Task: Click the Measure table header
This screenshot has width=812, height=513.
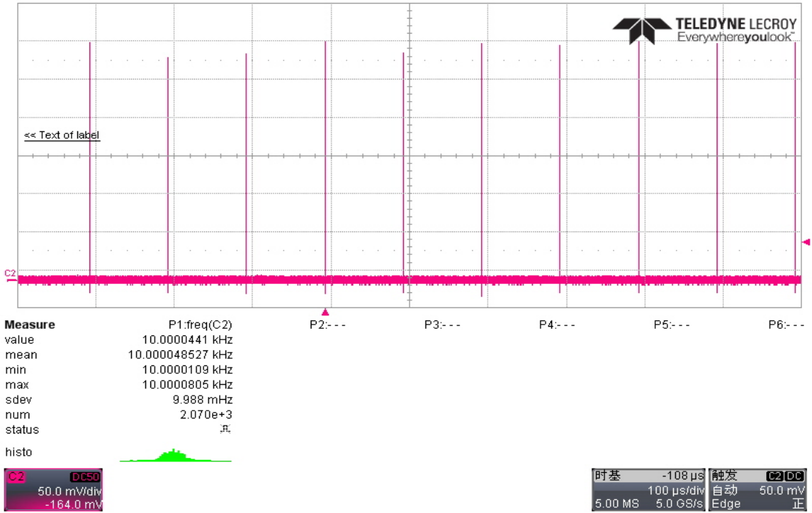Action: tap(29, 325)
